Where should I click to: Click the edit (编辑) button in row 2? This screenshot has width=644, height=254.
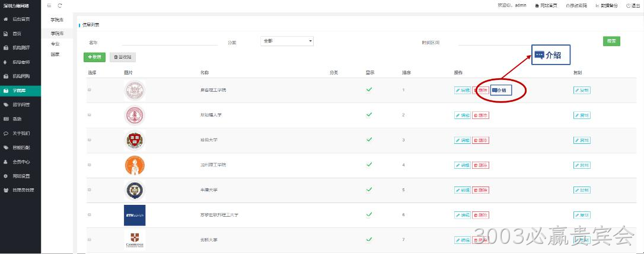click(x=463, y=115)
